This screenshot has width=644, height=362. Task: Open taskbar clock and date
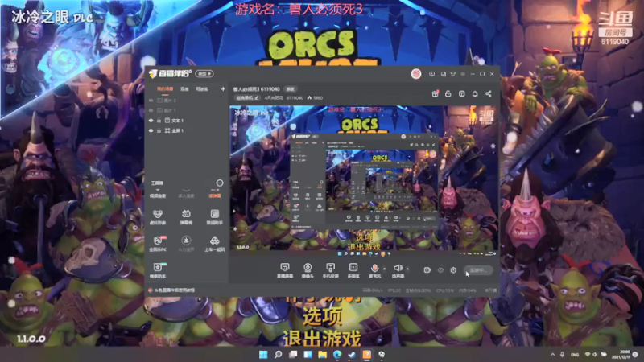coord(621,354)
